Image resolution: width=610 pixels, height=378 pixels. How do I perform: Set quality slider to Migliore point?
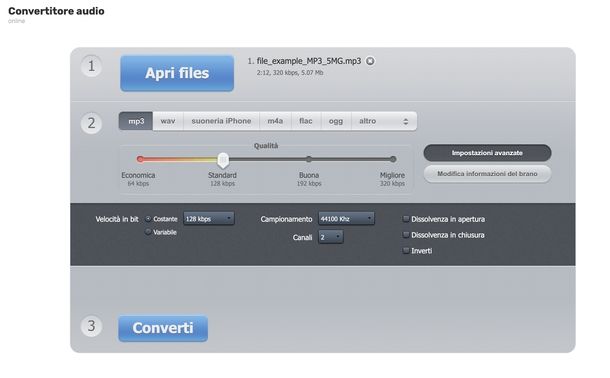coord(393,159)
